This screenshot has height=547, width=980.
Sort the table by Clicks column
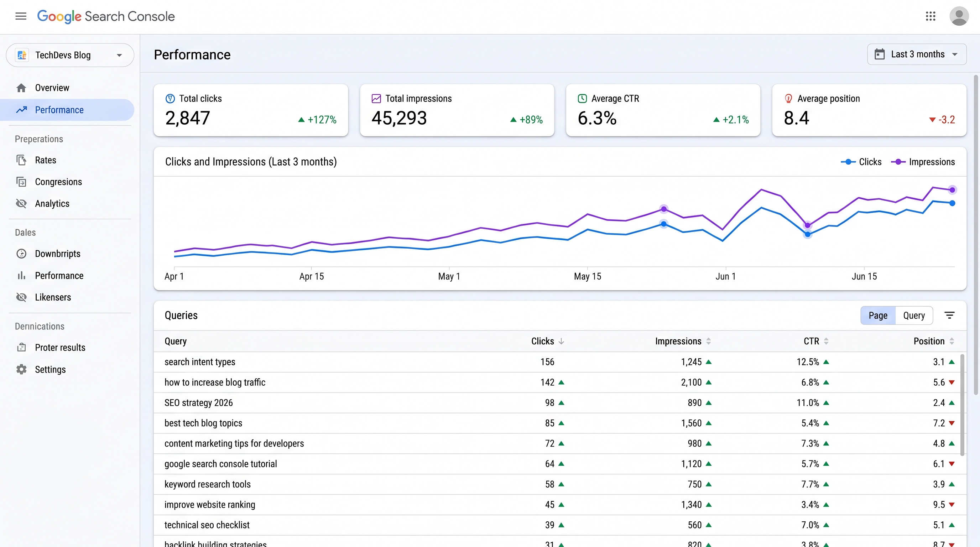547,341
